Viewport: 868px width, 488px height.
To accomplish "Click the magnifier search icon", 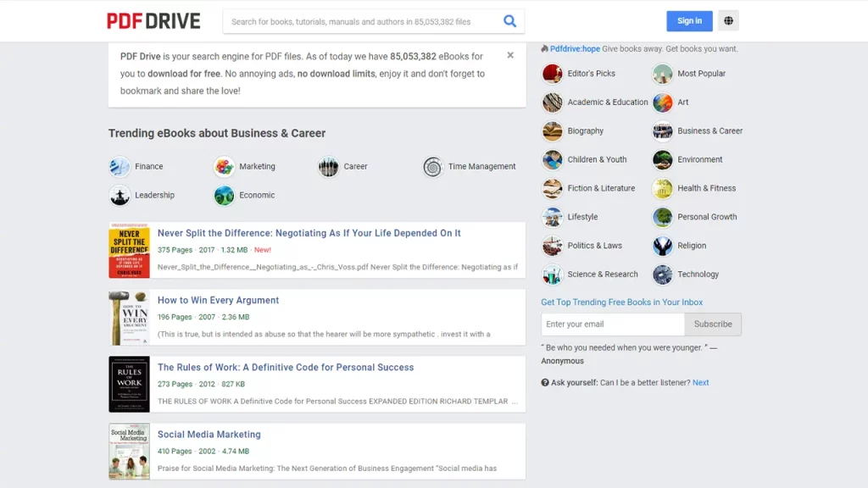I will (509, 21).
